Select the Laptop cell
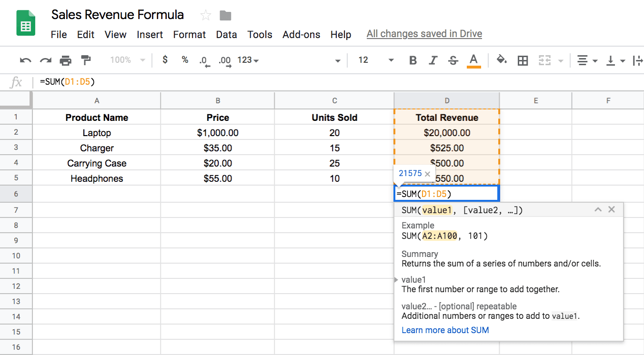644x355 pixels. click(x=97, y=133)
